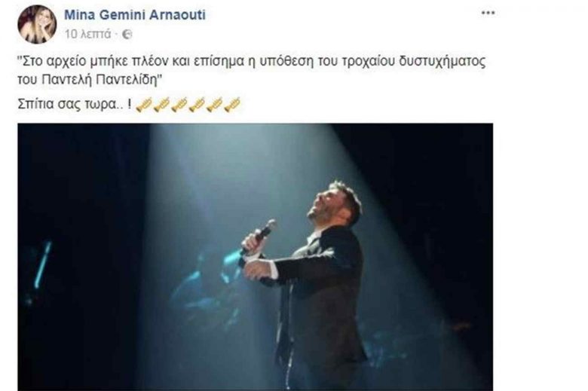Click the third trumpet emoji
The image size is (588, 391).
tap(179, 105)
